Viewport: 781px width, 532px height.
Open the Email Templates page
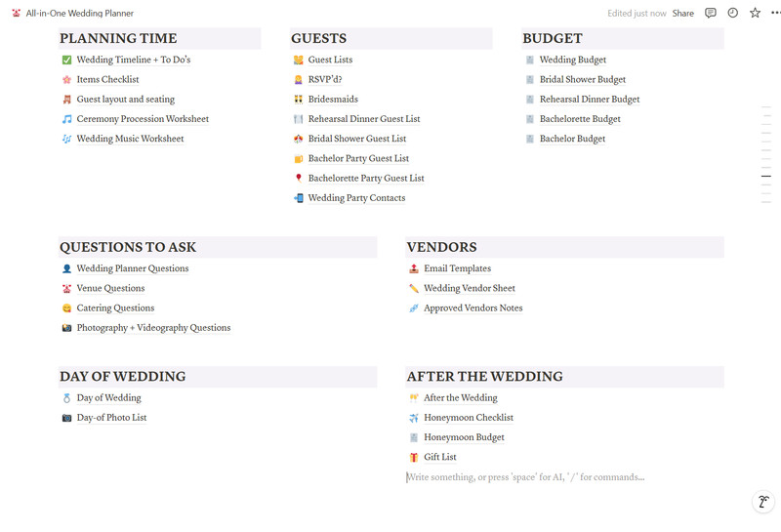coord(457,268)
